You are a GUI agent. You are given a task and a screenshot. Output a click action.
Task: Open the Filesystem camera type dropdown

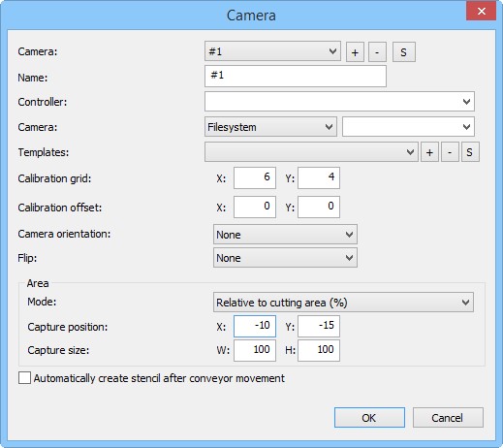point(270,127)
